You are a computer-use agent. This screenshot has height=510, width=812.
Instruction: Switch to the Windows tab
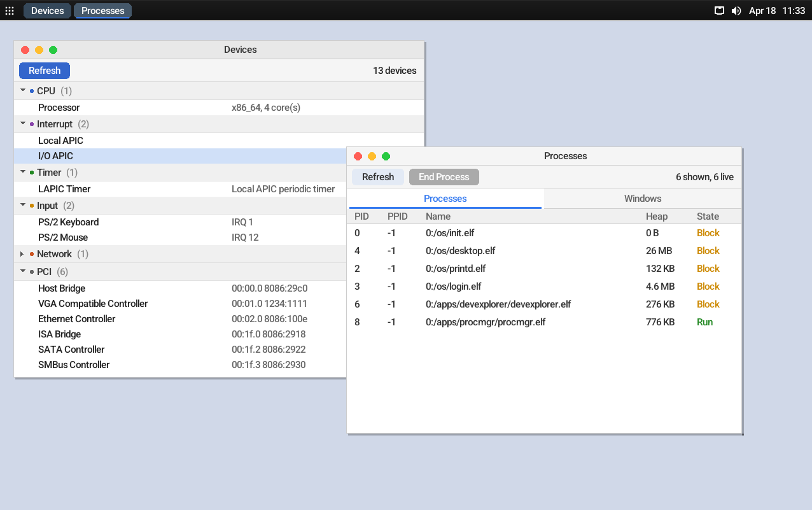click(643, 199)
